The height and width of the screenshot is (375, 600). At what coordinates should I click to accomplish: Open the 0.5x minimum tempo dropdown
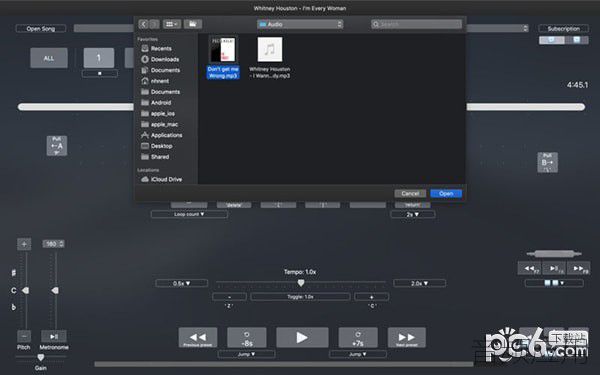[182, 283]
